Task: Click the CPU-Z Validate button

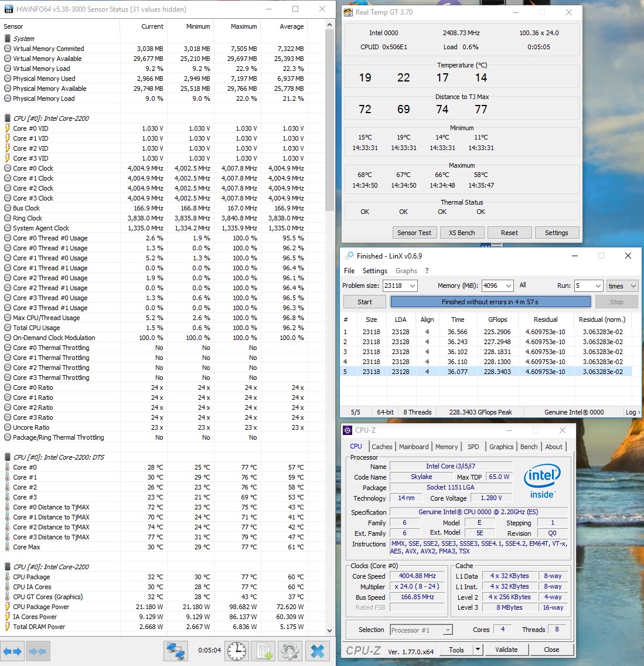Action: 506,649
